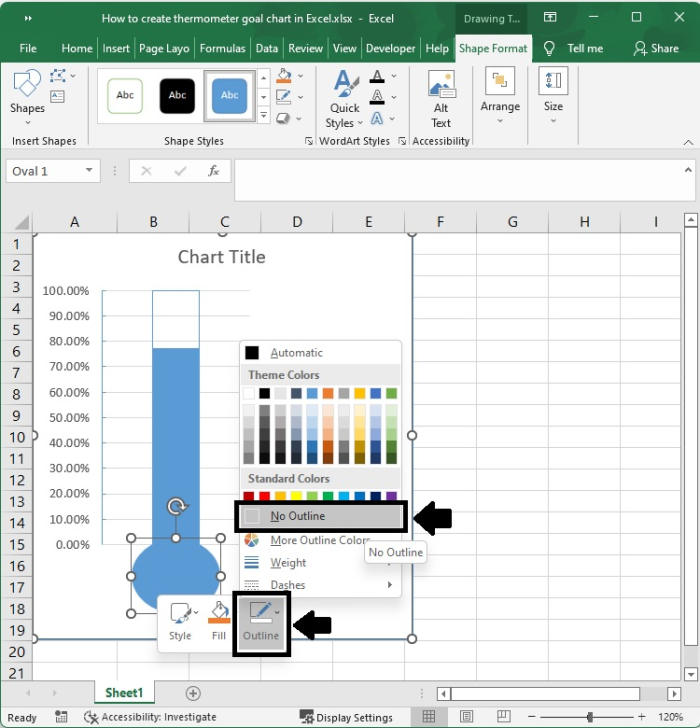The image size is (700, 728).
Task: Click Accessibility: Investigate in status bar
Action: point(150,717)
